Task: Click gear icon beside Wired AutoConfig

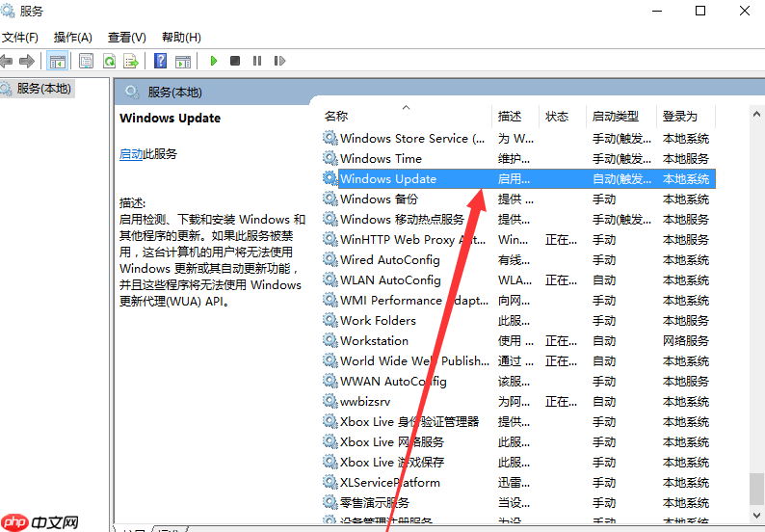Action: [x=330, y=259]
